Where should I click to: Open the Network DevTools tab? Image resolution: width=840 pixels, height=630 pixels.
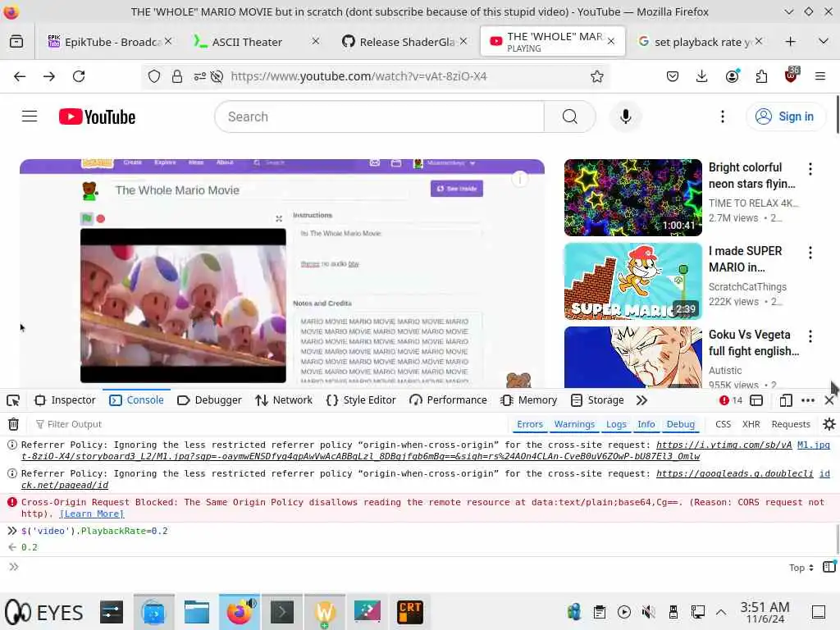tap(283, 400)
